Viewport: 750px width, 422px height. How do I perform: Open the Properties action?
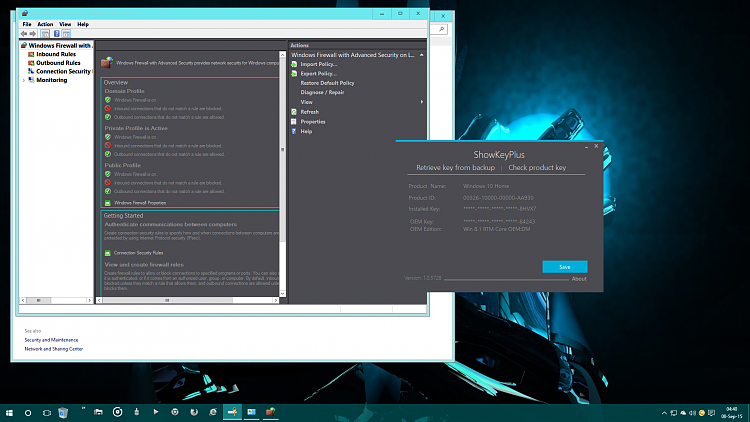[313, 122]
